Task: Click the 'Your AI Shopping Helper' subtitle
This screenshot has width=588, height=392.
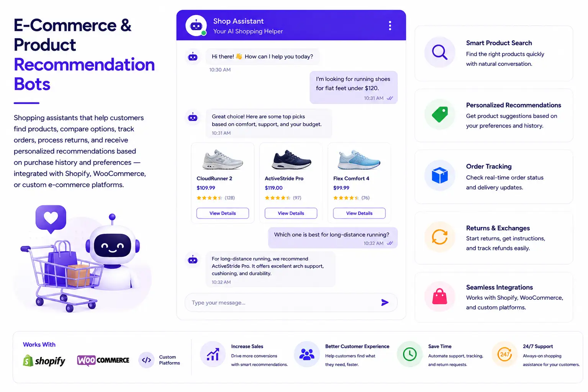Action: tap(248, 31)
